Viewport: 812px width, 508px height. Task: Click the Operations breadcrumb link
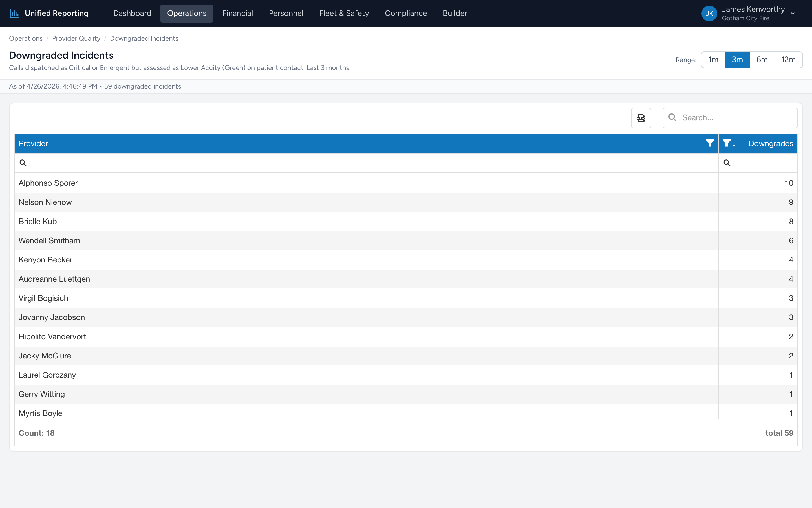coord(26,38)
